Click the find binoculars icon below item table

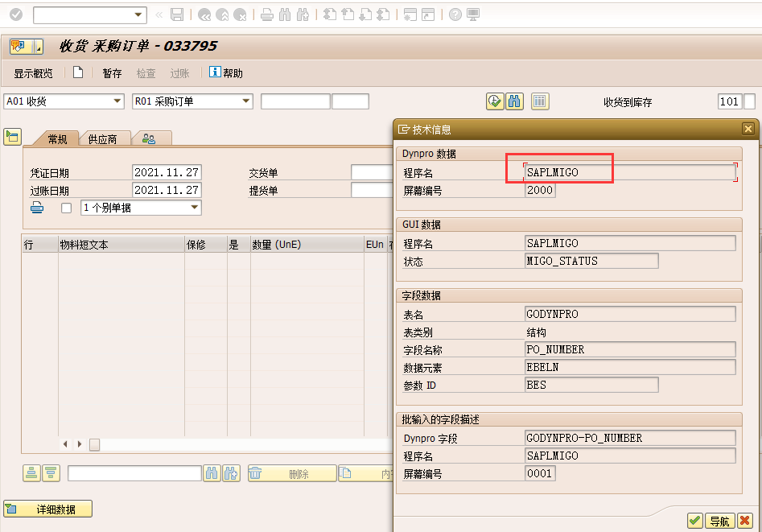pyautogui.click(x=212, y=473)
